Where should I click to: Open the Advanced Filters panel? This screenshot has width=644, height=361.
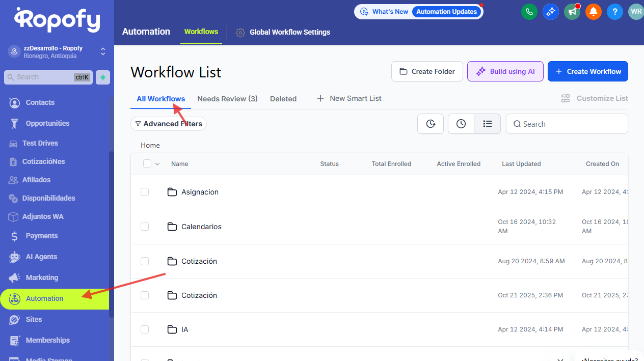(169, 124)
